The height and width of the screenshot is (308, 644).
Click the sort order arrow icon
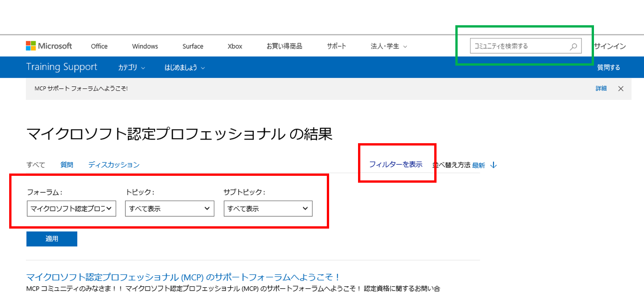click(x=493, y=165)
